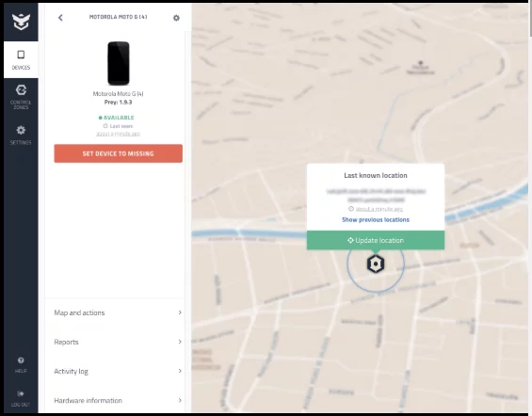Viewport: 532px width, 416px height.
Task: Open the Map and actions menu item
Action: pyautogui.click(x=118, y=312)
